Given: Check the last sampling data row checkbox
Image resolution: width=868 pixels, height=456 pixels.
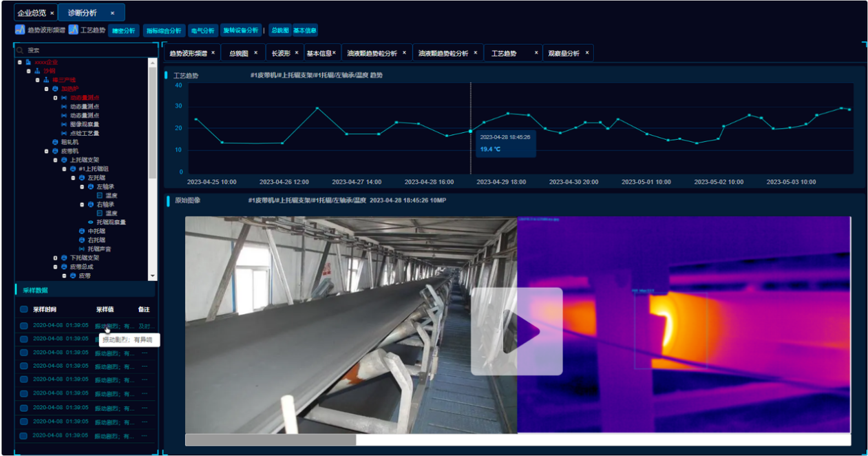Looking at the screenshot, I should point(24,436).
